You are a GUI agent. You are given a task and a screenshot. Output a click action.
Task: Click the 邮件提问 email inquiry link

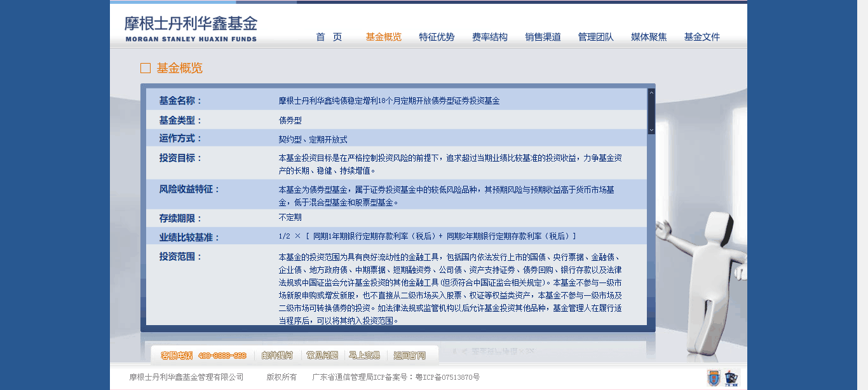(x=278, y=355)
